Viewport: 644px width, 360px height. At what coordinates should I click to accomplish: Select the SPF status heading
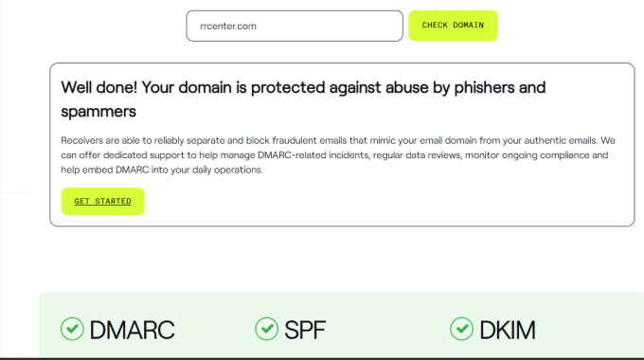click(305, 330)
